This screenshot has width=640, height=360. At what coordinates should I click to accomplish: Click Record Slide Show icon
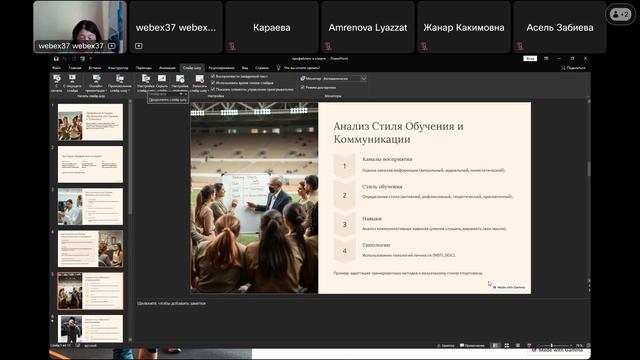[200, 79]
